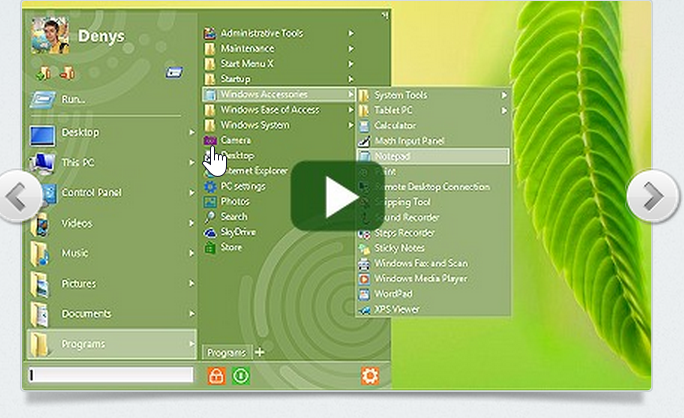This screenshot has width=684, height=418.
Task: Click the Camera app icon
Action: click(210, 140)
